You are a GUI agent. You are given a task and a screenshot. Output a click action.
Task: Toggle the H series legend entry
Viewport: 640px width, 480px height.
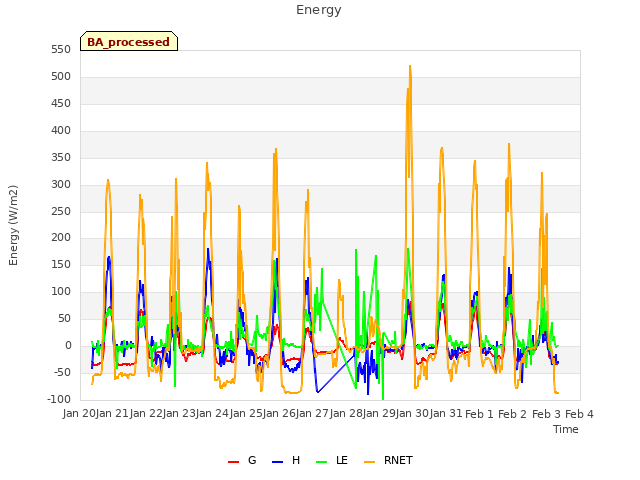point(286,461)
